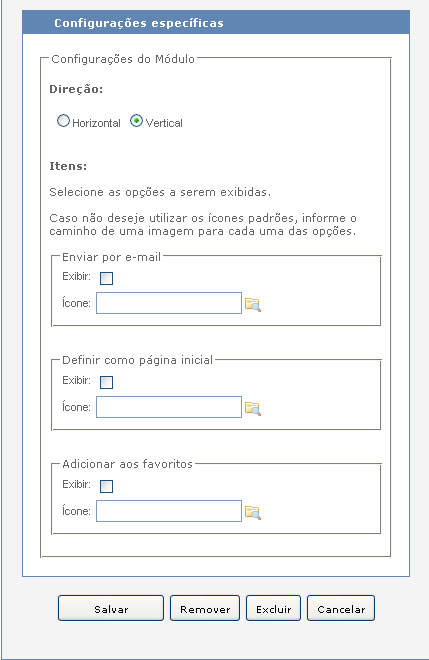Open file browser for página inicial icon
Screen dimensions: 429x660
tap(253, 408)
